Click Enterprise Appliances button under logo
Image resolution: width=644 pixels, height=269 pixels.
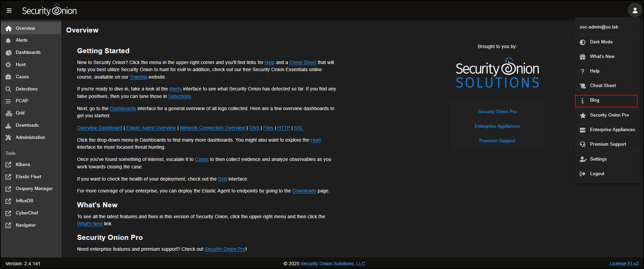point(497,126)
